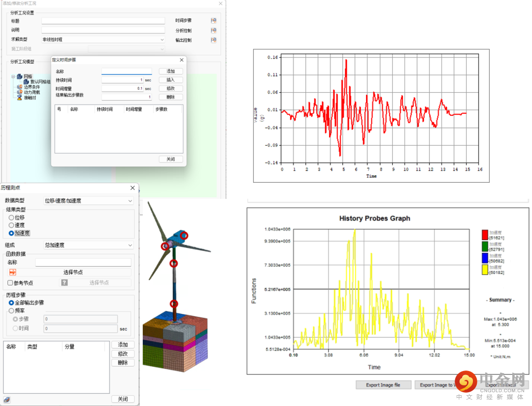
Task: Click the Export Image file button
Action: (x=383, y=385)
